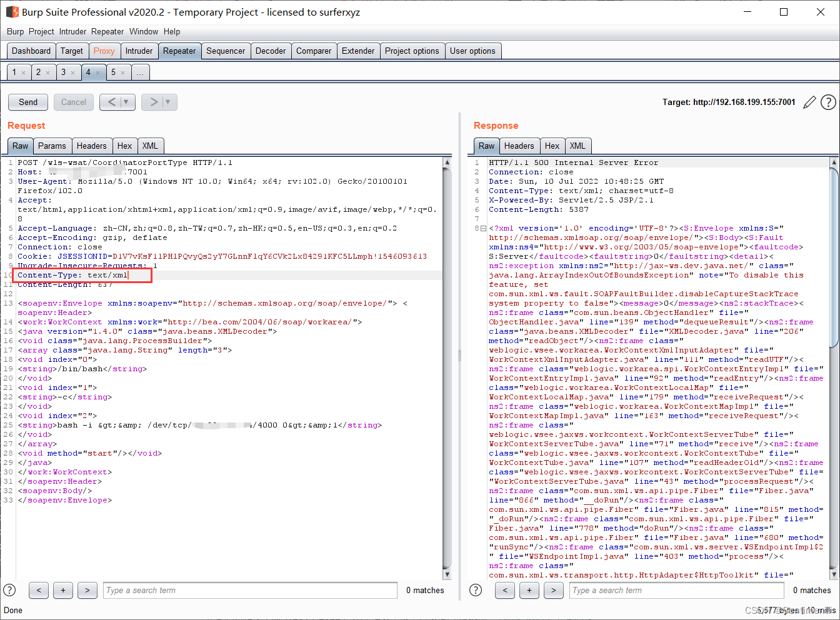Click previous match button in request search
840x620 pixels.
(39, 590)
